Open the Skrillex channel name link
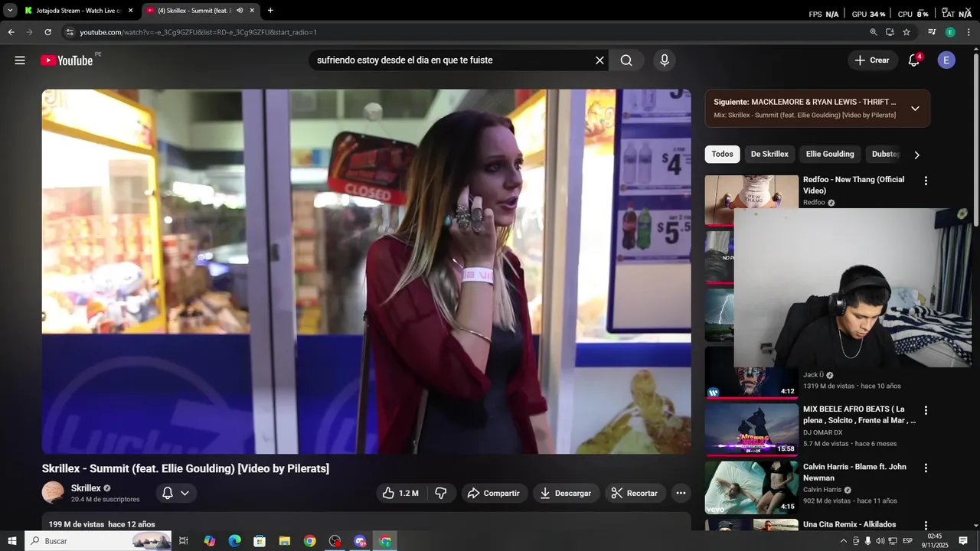The width and height of the screenshot is (980, 551). click(x=86, y=488)
